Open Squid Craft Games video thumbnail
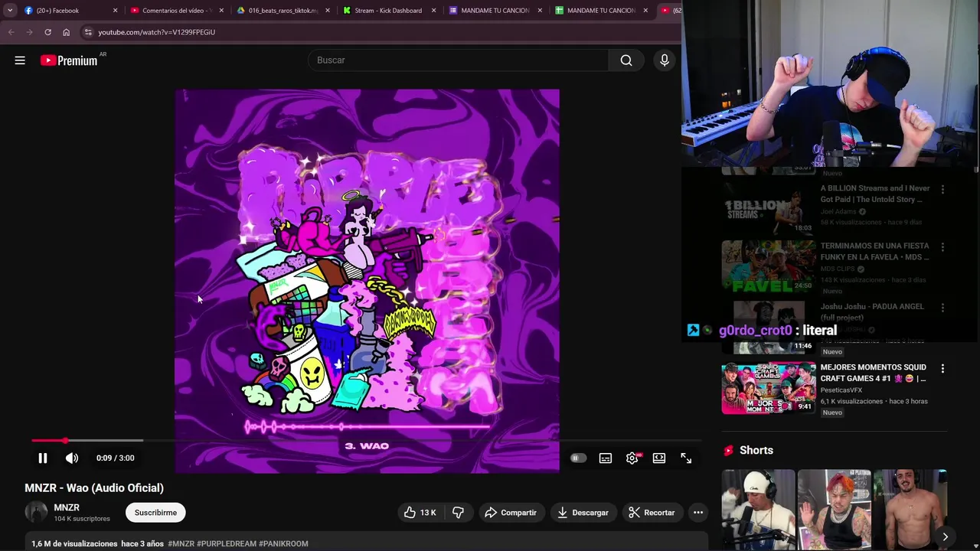The image size is (980, 551). (x=769, y=388)
